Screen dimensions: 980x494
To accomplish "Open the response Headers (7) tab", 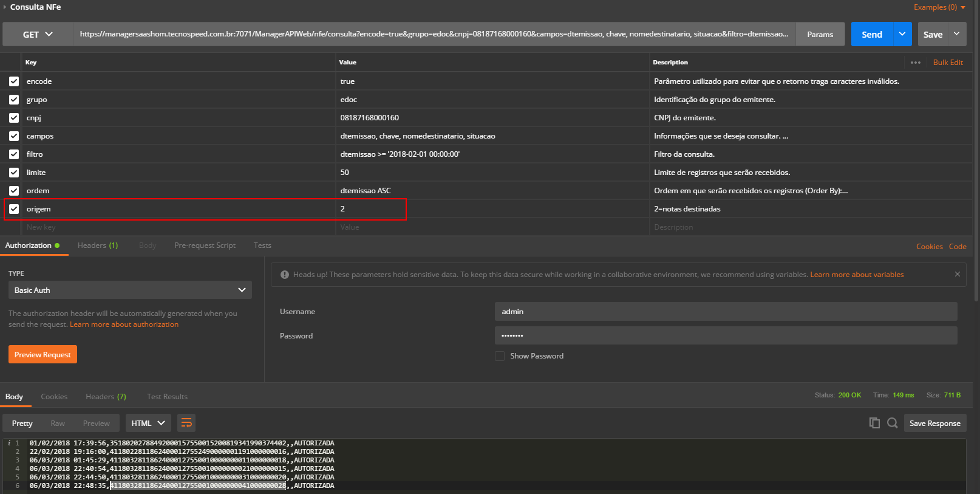I will click(106, 397).
